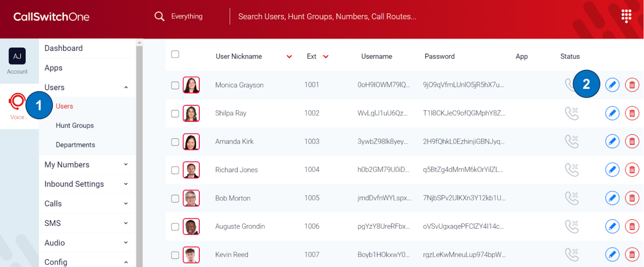
Task: Tick Kevin Reed's row checkbox
Action: pyautogui.click(x=175, y=255)
